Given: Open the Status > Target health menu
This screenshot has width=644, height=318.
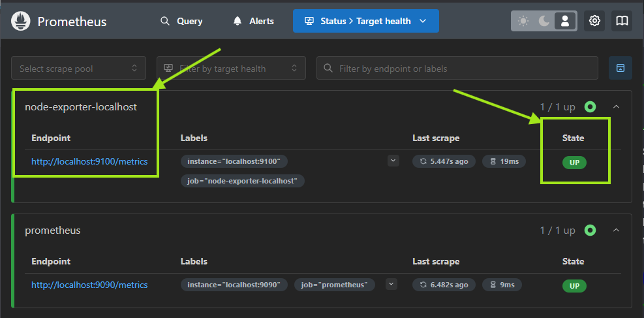Looking at the screenshot, I should click(366, 21).
